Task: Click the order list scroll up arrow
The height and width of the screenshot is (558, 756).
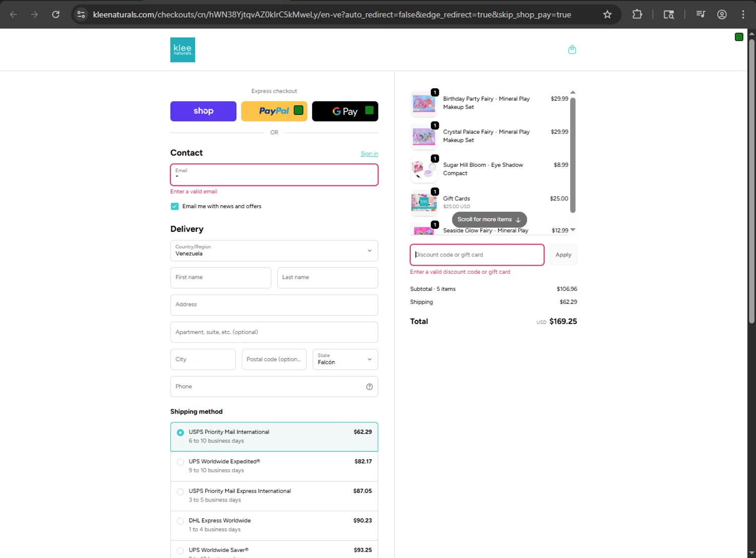Action: 573,93
